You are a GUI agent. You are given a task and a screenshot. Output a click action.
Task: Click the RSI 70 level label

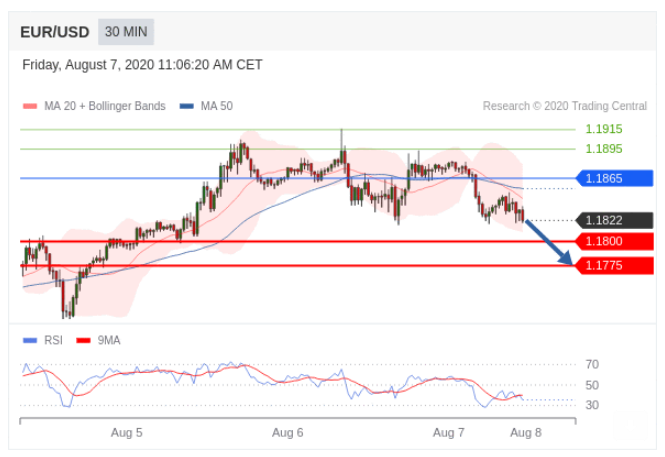pyautogui.click(x=592, y=365)
